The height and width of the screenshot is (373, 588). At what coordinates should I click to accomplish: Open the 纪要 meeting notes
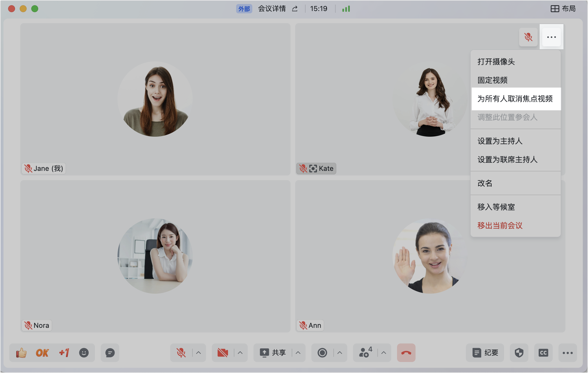coord(485,353)
